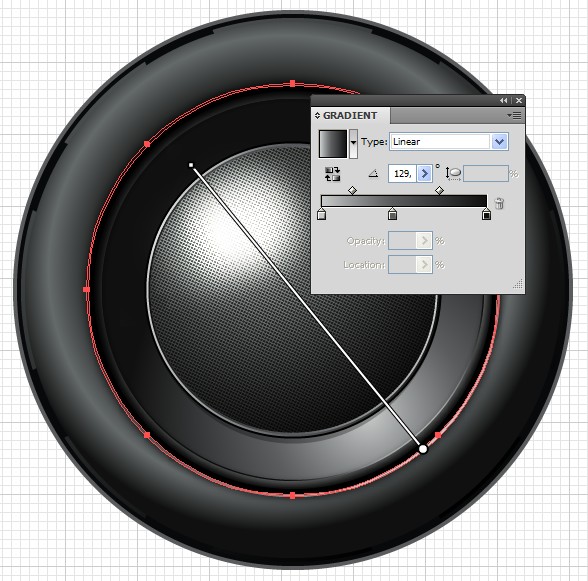Viewport: 588px width, 581px height.
Task: Click the left midpoint diamond on slider
Action: coord(352,191)
